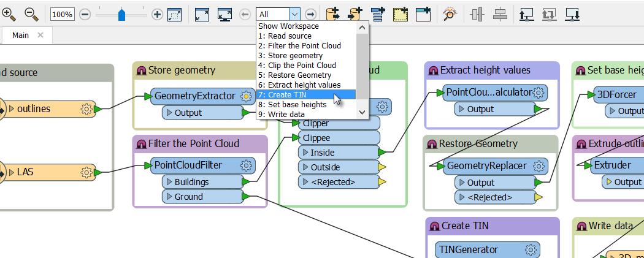Screen dimensions: 644x258
Task: Expand the Inside output port triangle
Action: pyautogui.click(x=305, y=153)
